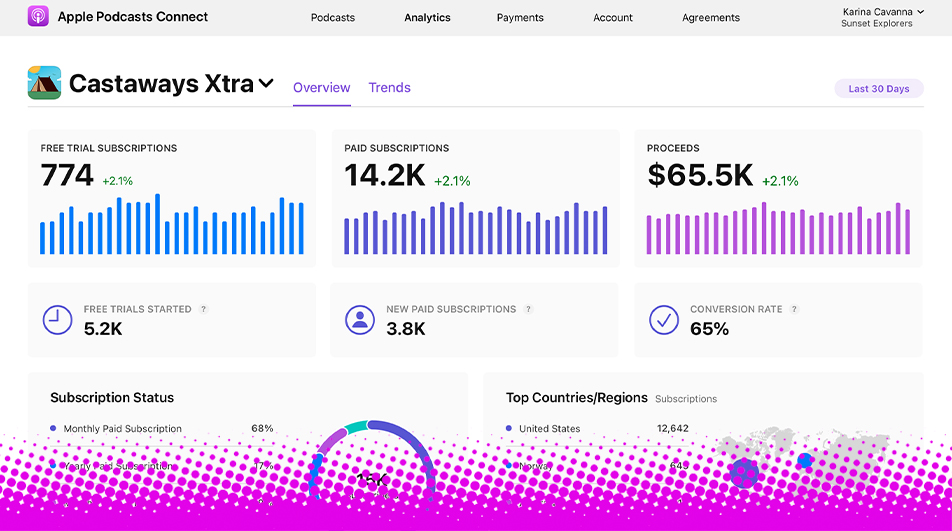Click the Apple Podcasts Connect title text
952x531 pixels.
133,17
